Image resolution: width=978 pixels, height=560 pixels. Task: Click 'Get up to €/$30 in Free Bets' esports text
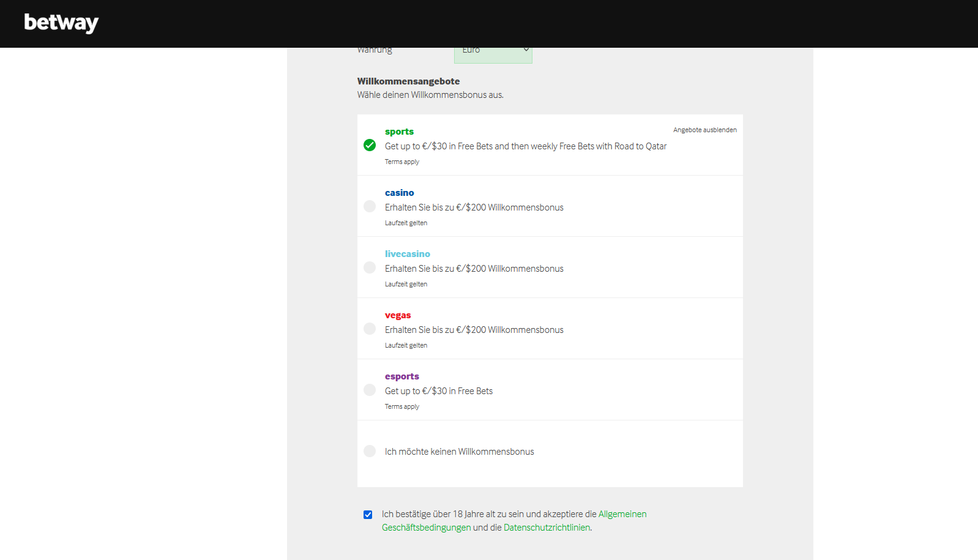click(x=439, y=391)
